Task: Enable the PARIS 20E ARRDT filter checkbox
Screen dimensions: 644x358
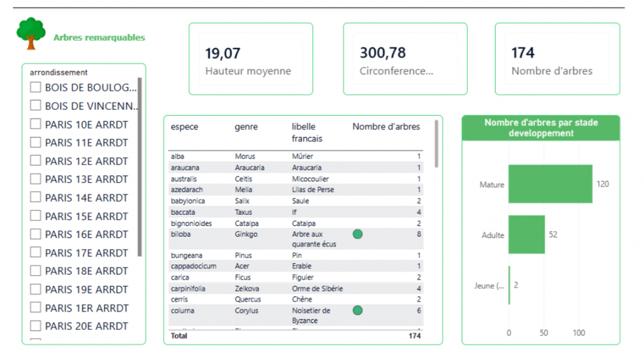Action: coord(36,326)
